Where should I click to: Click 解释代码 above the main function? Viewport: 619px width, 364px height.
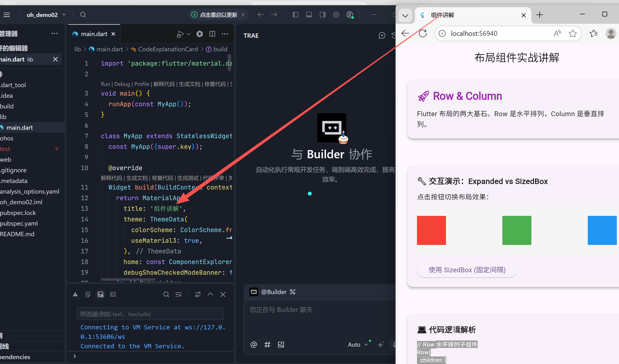pyautogui.click(x=163, y=84)
